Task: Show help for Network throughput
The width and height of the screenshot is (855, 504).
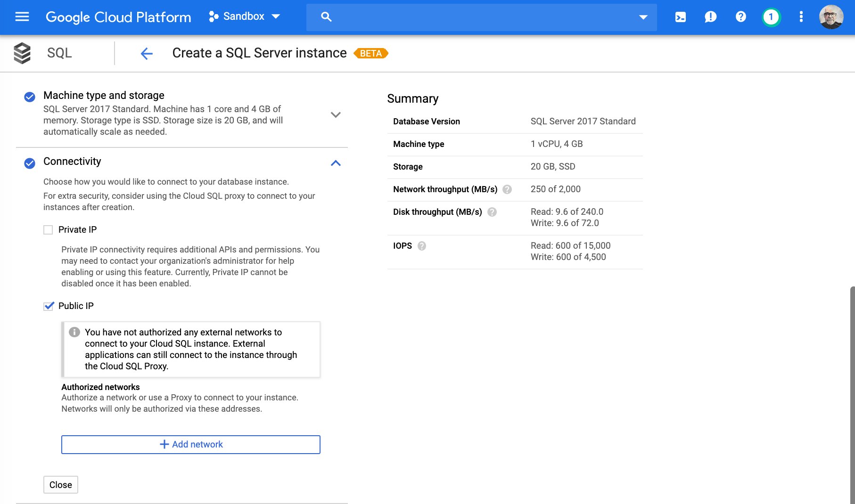Action: click(507, 189)
